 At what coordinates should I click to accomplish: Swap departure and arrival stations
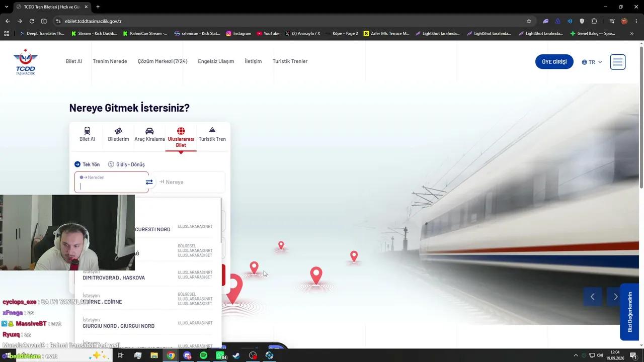[x=149, y=182]
